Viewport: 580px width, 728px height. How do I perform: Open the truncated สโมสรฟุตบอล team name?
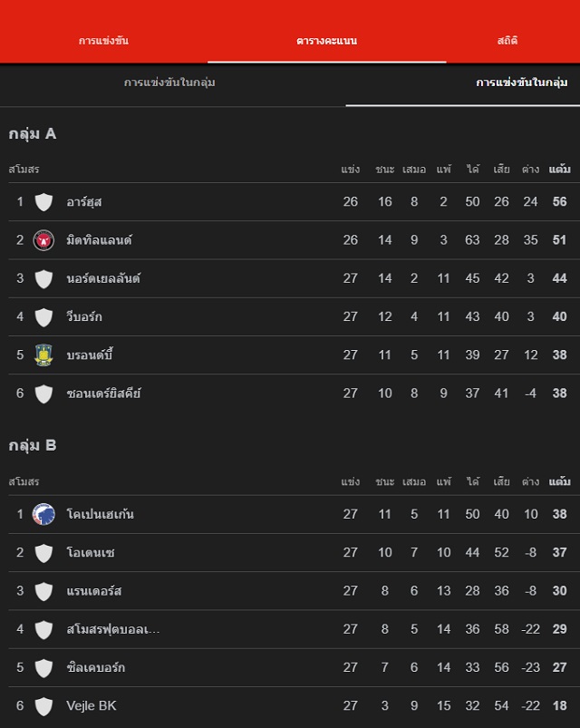pyautogui.click(x=113, y=629)
